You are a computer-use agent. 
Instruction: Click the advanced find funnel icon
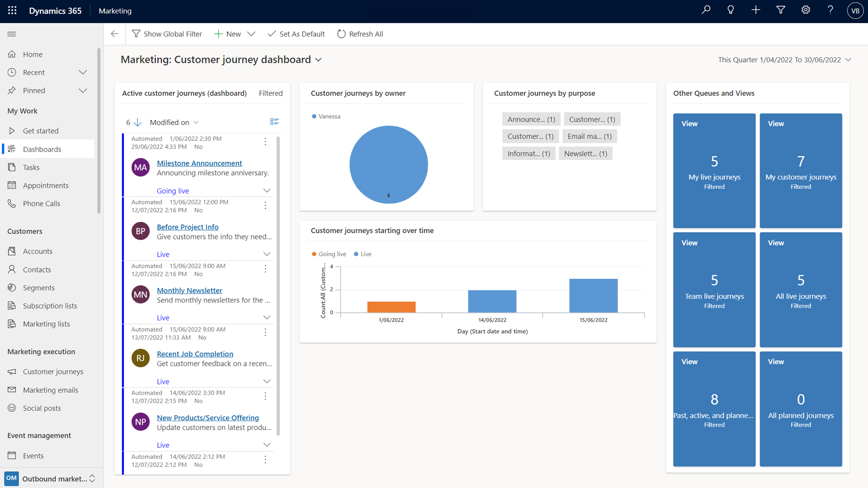781,10
